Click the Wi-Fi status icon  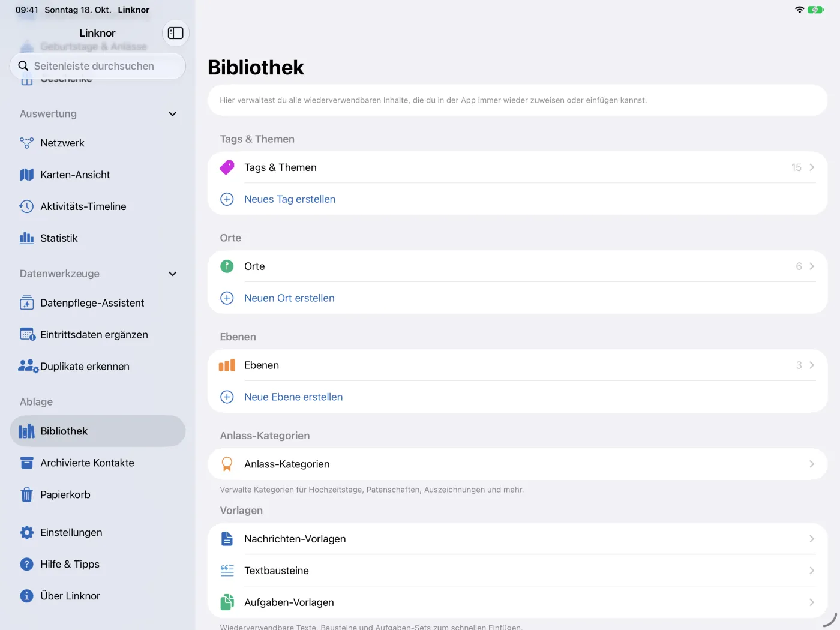click(x=799, y=10)
